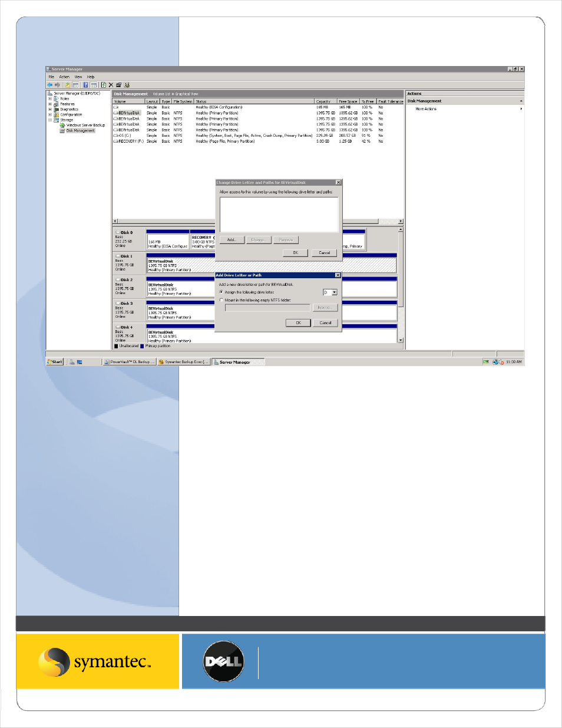Open the File menu
The height and width of the screenshot is (728, 562).
[x=51, y=77]
